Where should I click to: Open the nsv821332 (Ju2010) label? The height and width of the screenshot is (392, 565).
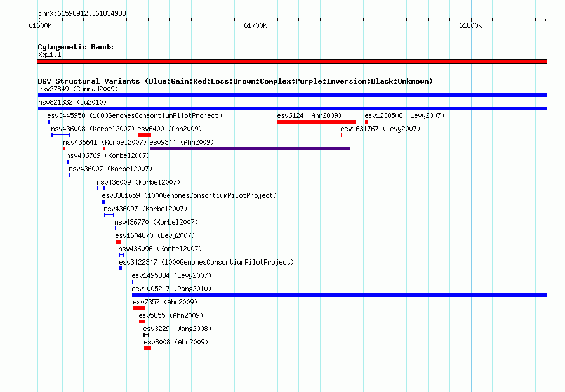pos(72,102)
